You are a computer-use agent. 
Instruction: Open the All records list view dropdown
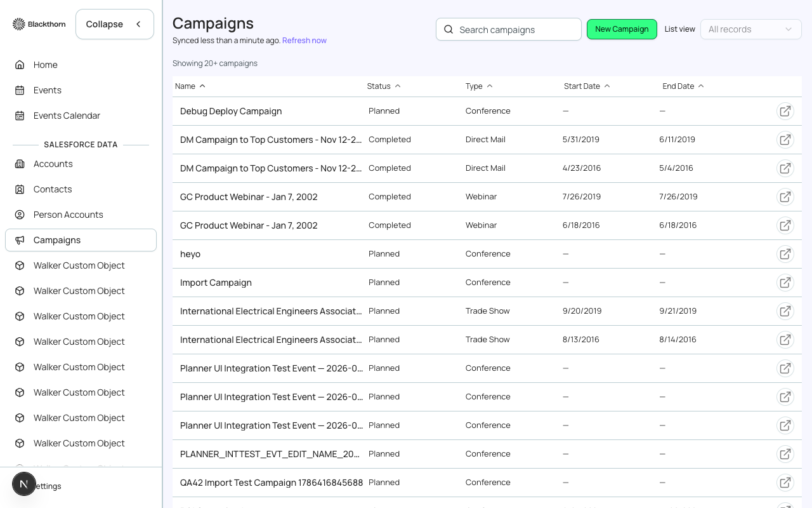[751, 29]
